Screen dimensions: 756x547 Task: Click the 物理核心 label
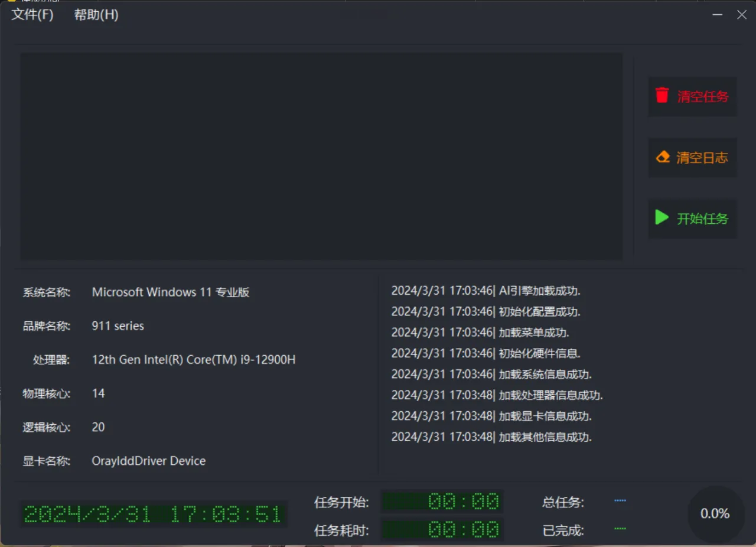point(47,393)
